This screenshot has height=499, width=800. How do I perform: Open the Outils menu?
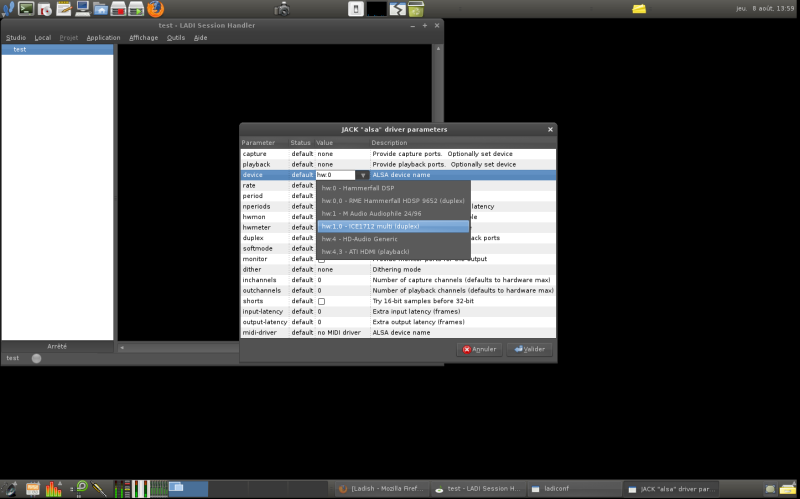176,38
